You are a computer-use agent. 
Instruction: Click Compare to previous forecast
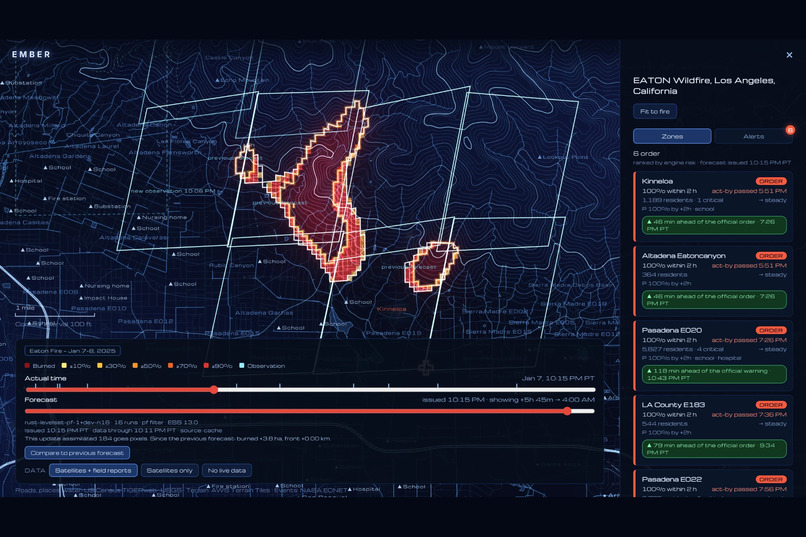click(77, 453)
